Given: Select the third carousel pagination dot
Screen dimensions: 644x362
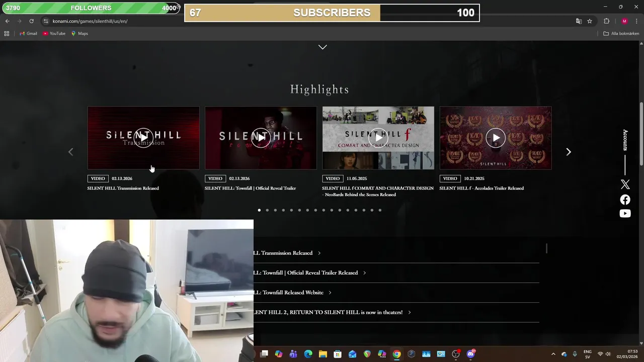Looking at the screenshot, I should pyautogui.click(x=275, y=210).
